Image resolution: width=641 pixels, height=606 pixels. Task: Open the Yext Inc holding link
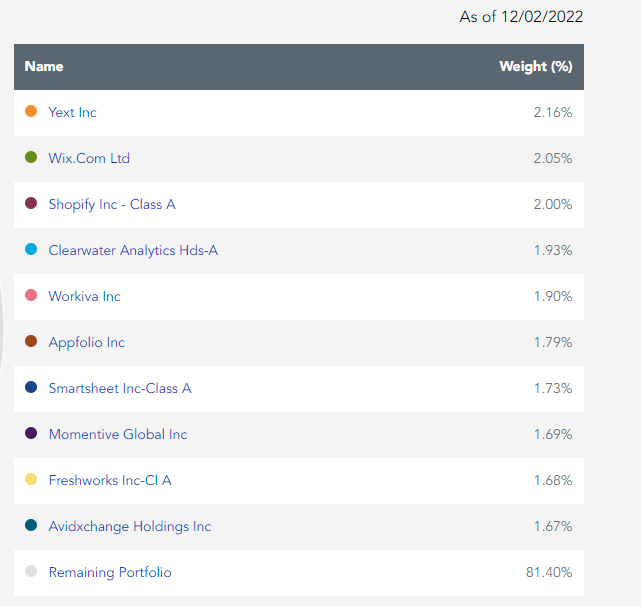click(x=72, y=112)
